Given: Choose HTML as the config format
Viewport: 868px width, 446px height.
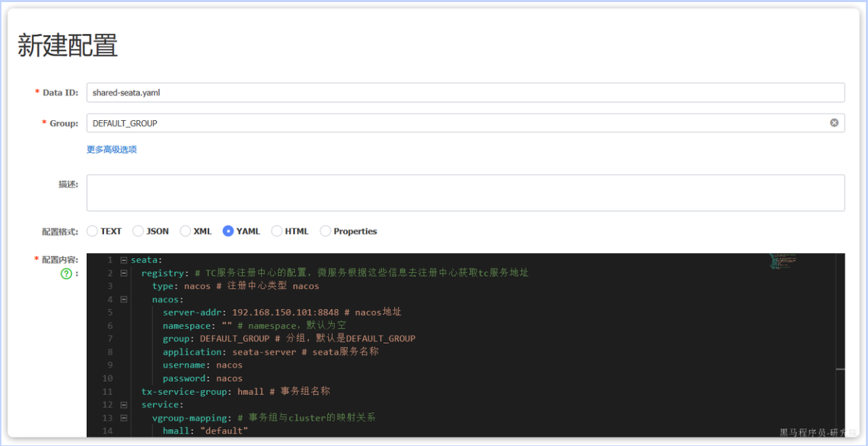Looking at the screenshot, I should pyautogui.click(x=277, y=231).
